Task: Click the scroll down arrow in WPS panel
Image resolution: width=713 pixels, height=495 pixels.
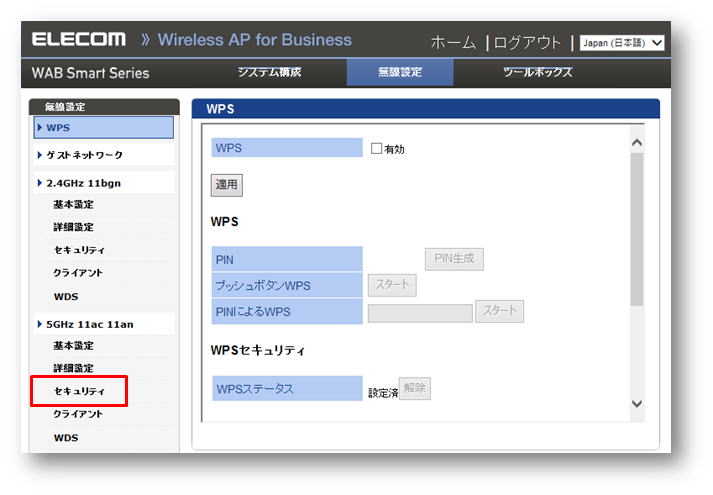Action: coord(637,404)
